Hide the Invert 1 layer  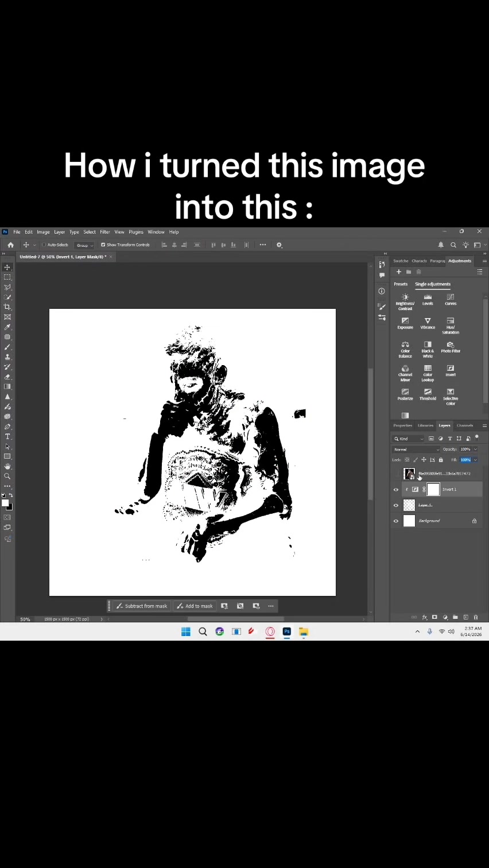396,490
